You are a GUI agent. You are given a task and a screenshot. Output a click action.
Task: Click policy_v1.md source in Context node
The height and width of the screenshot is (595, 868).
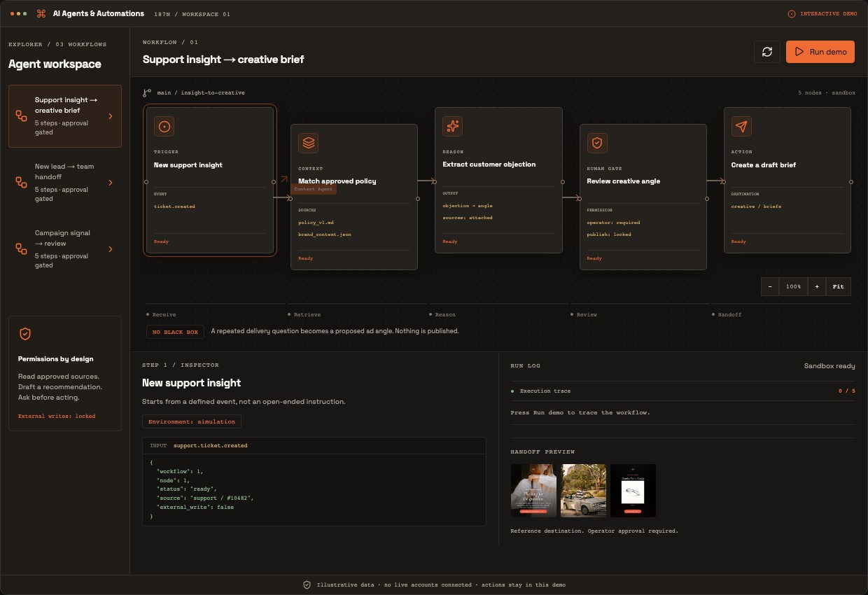[316, 223]
